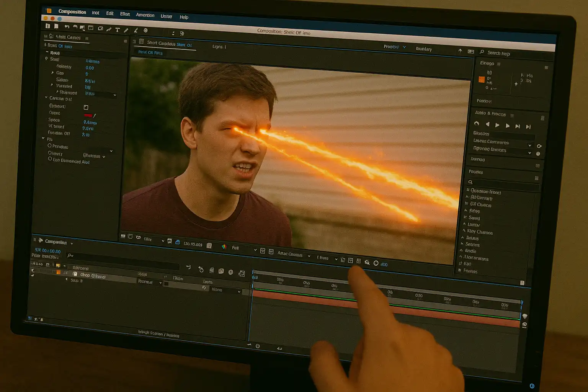The height and width of the screenshot is (392, 588).
Task: Click the Lomw effects category
Action: tap(474, 225)
